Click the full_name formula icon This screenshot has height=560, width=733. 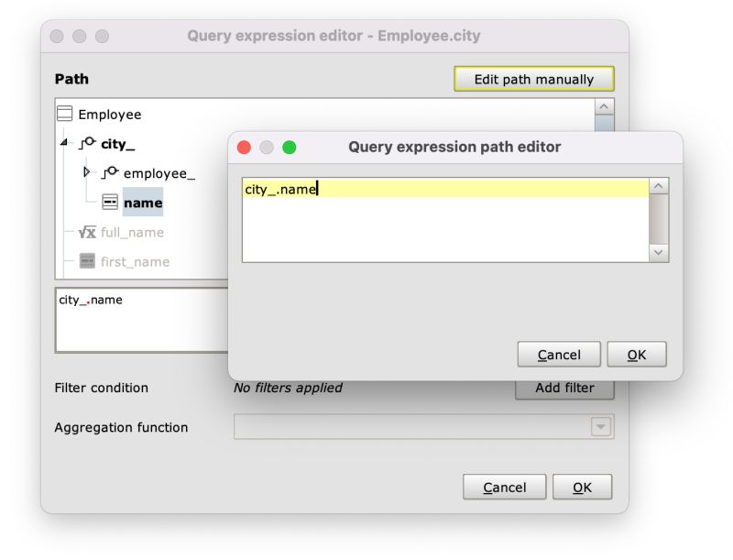pos(87,232)
